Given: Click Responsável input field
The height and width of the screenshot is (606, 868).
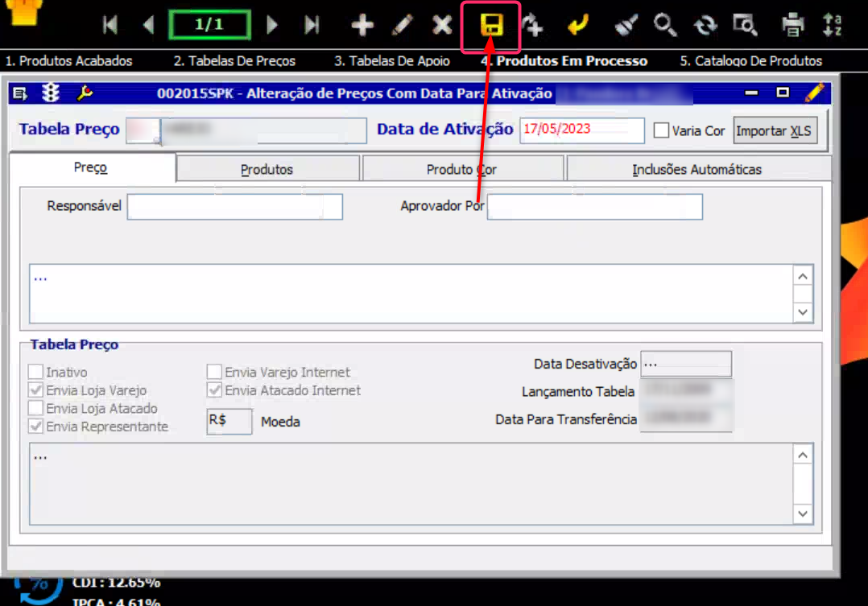Looking at the screenshot, I should tap(235, 207).
